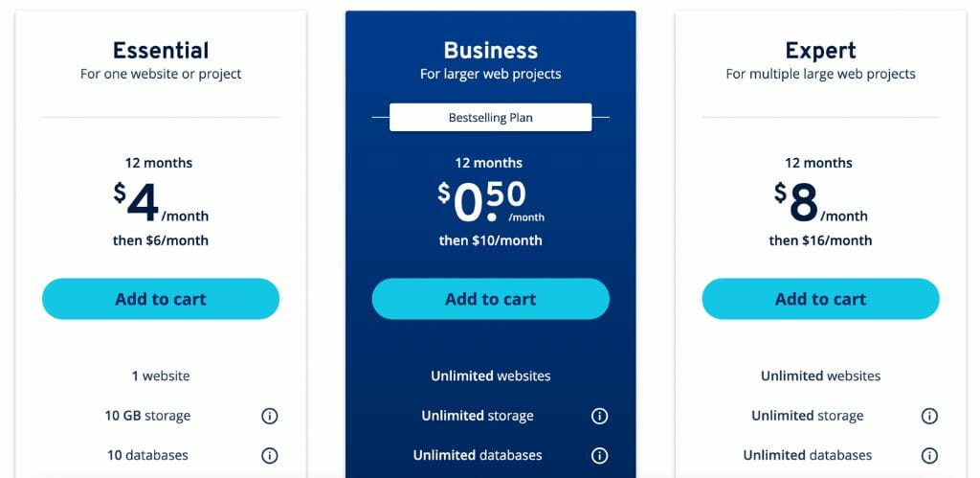Screen dimensions: 980x478
Task: View info icon for Expert Unlimited storage
Action: click(929, 416)
